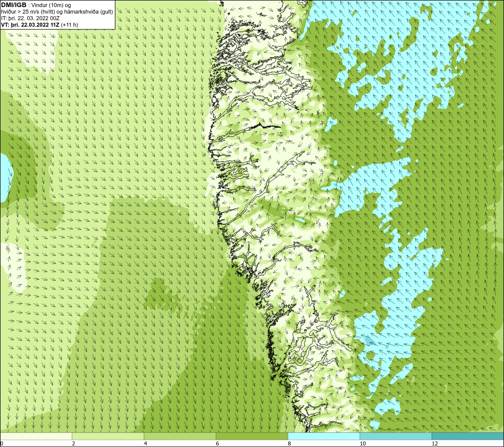Click the 10–12 m/s turquoise legend swatch
Image resolution: width=504 pixels, height=447 pixels.
click(396, 436)
